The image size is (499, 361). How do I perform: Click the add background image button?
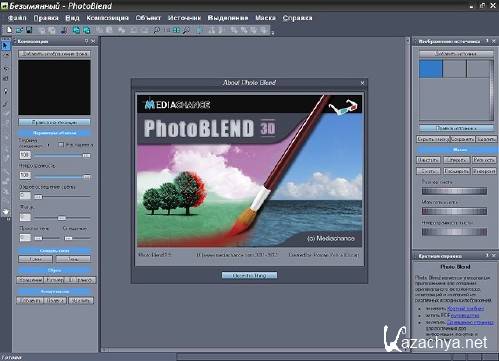click(54, 53)
